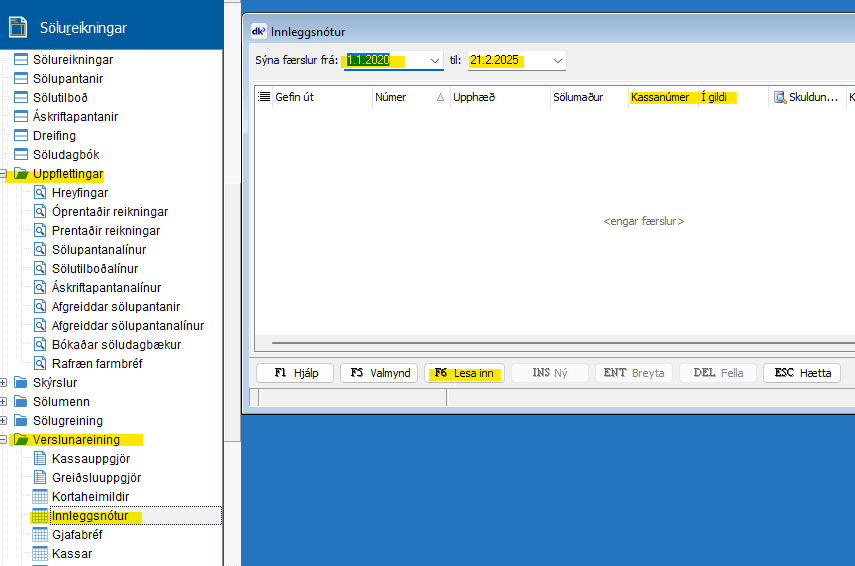Viewport: 855px width, 566px height.
Task: Click the Rafræn farmbréf magnifier icon
Action: click(40, 364)
